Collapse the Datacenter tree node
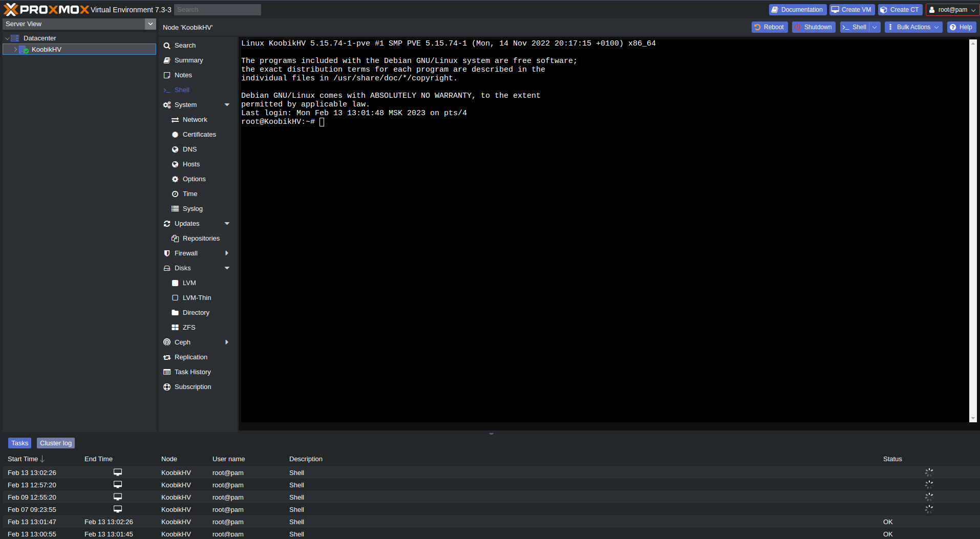Screen dimensions: 980x539 [x=7, y=38]
